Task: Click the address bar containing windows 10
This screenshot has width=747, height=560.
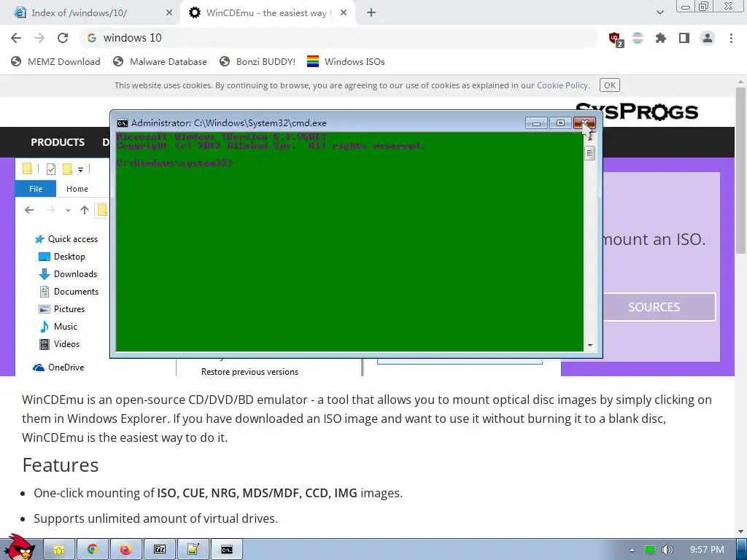Action: click(338, 38)
